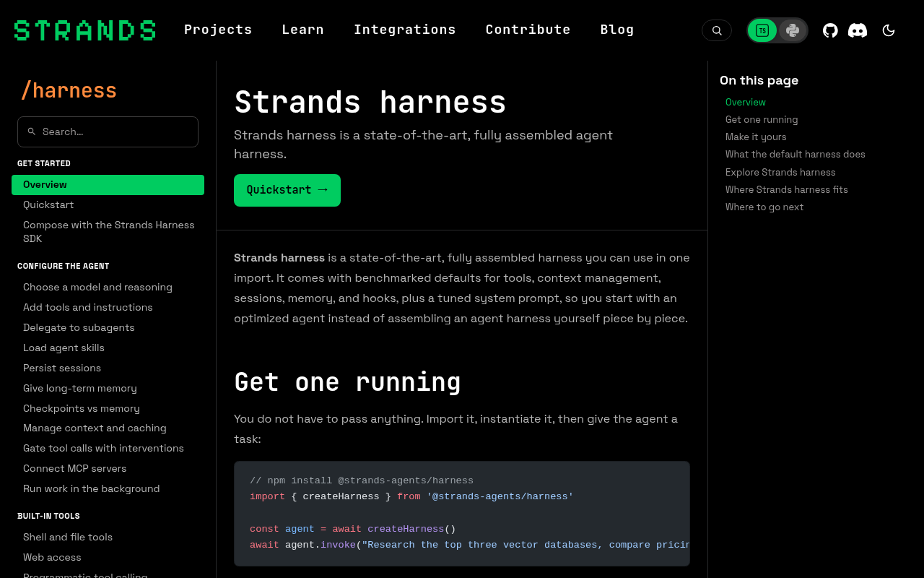The width and height of the screenshot is (924, 578).
Task: Click the /harness sidebar title
Action: pos(69,90)
